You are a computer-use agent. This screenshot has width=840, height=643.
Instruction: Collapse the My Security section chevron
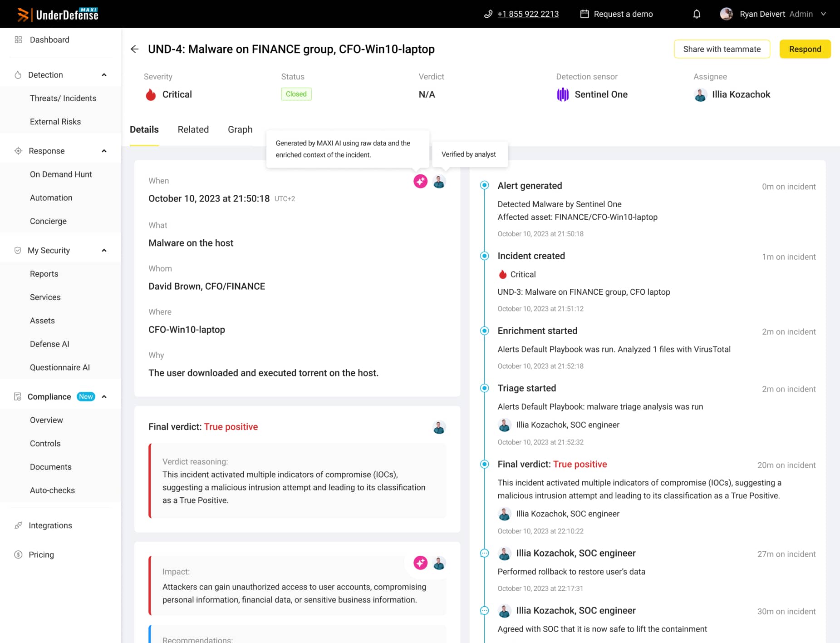click(x=104, y=250)
